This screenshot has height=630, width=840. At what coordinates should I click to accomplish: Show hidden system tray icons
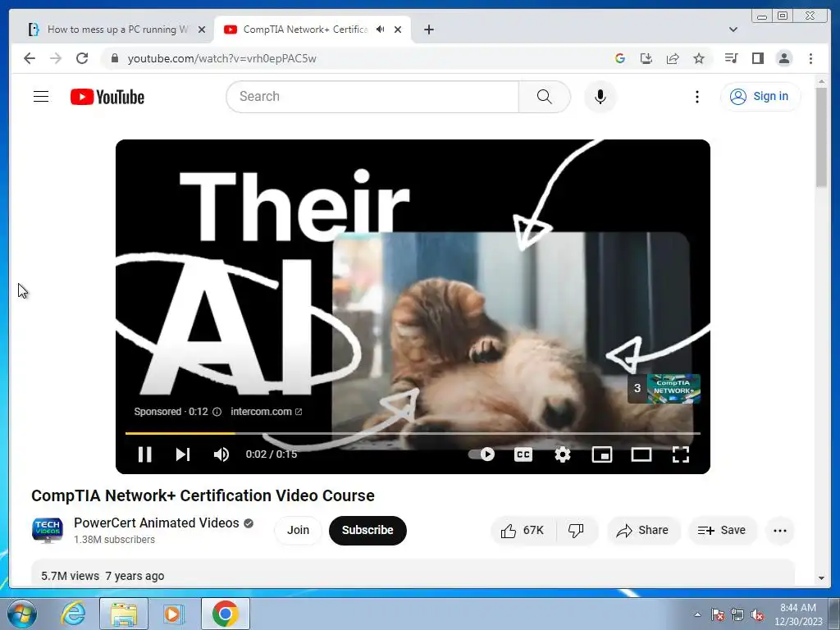point(697,614)
